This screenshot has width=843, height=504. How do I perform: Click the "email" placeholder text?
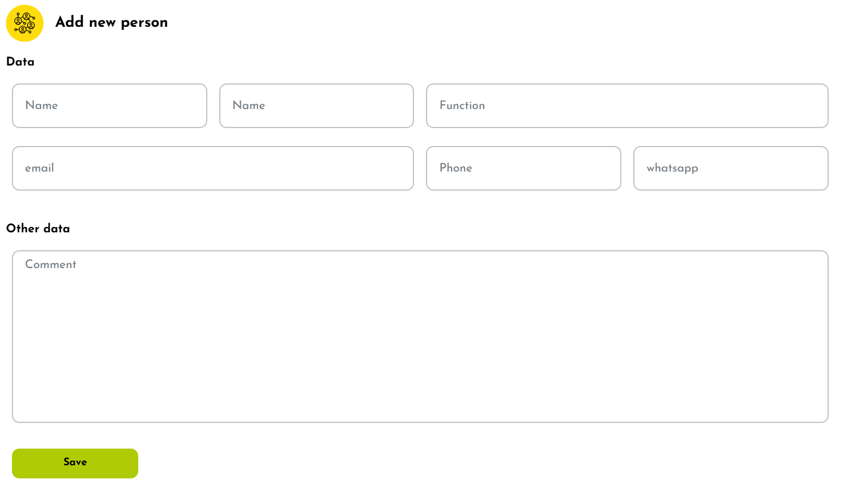pos(39,168)
